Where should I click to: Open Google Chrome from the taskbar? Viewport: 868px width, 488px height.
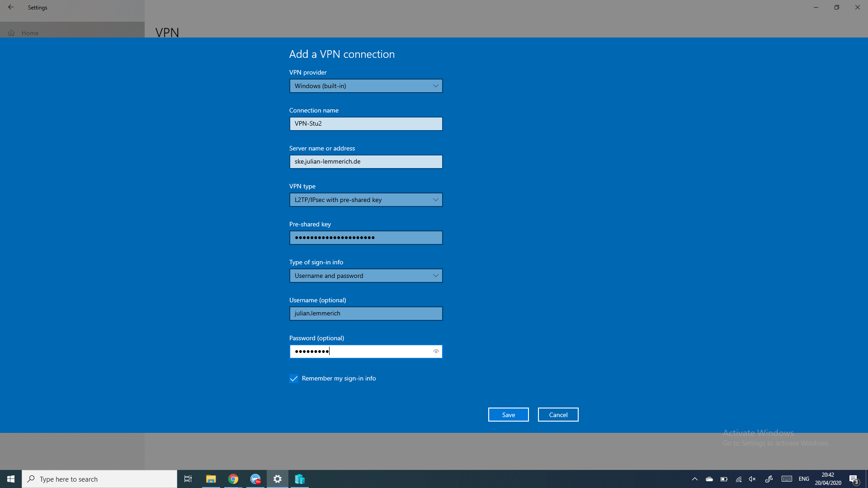[x=233, y=479]
